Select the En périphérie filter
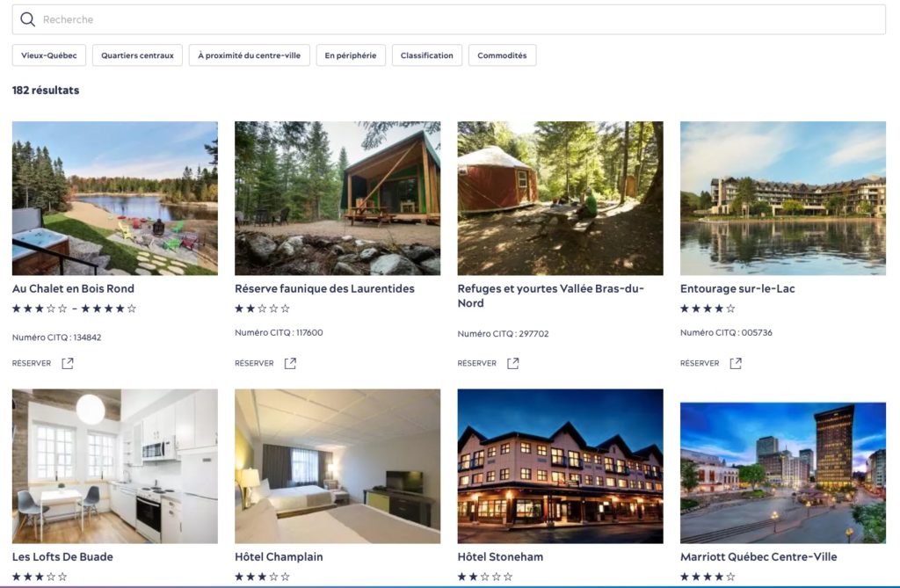Screen dimensions: 900x588 [351, 55]
